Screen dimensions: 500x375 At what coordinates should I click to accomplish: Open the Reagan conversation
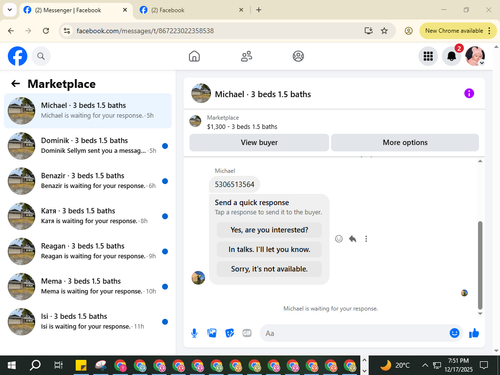click(x=88, y=251)
